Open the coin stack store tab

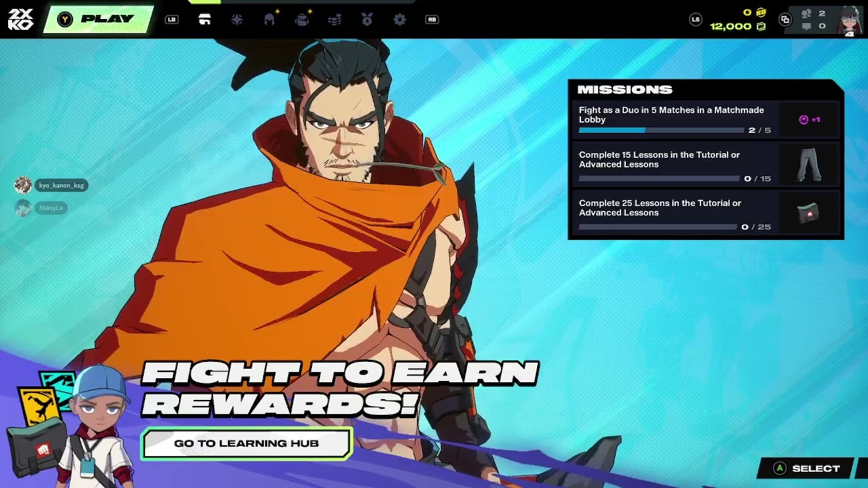[334, 20]
